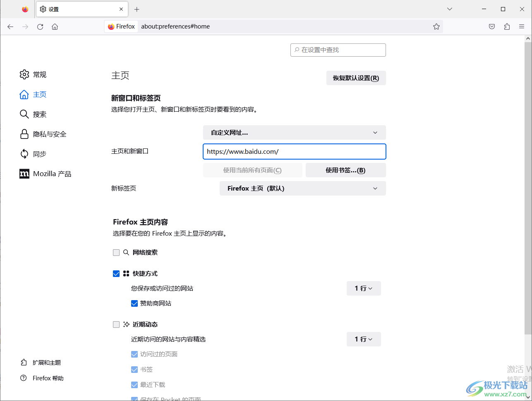Enable the 网络搜索 checkbox
532x401 pixels.
(116, 253)
